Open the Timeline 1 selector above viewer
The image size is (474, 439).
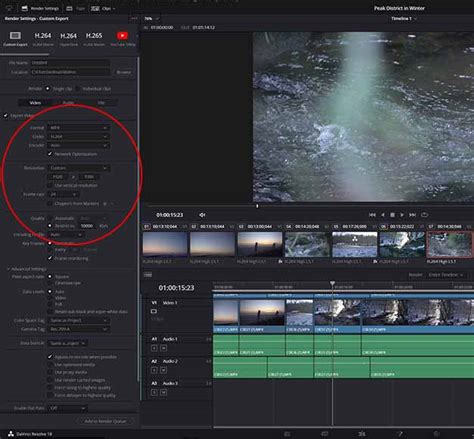[x=404, y=19]
